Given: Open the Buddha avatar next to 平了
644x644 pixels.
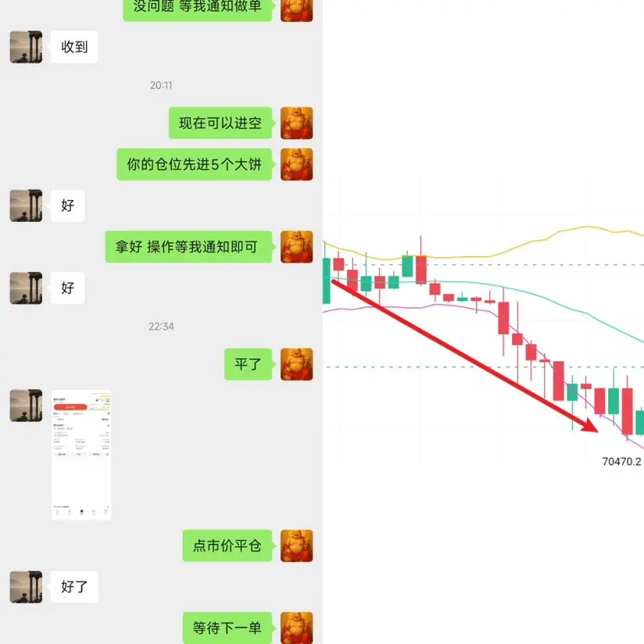Looking at the screenshot, I should point(296,364).
